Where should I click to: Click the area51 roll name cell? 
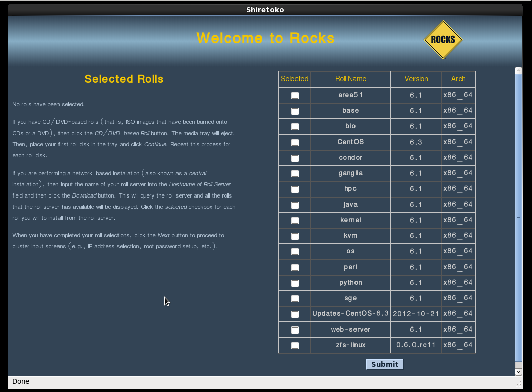coord(350,95)
